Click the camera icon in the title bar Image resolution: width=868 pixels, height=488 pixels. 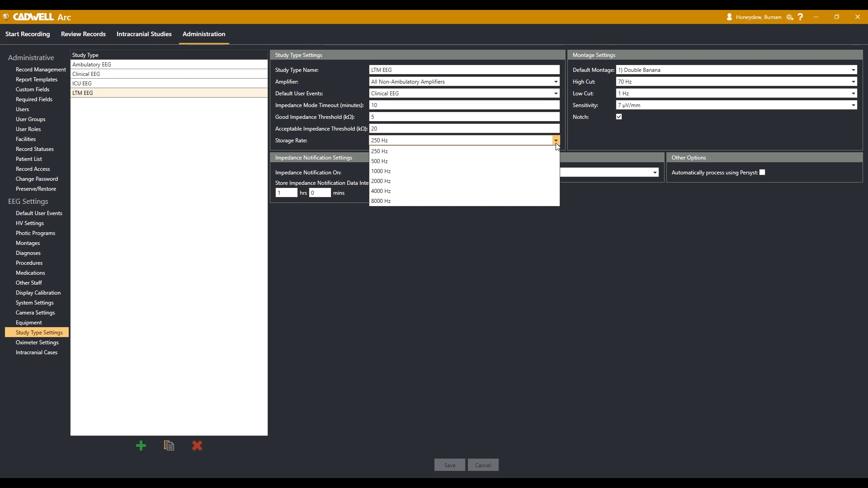tap(789, 17)
